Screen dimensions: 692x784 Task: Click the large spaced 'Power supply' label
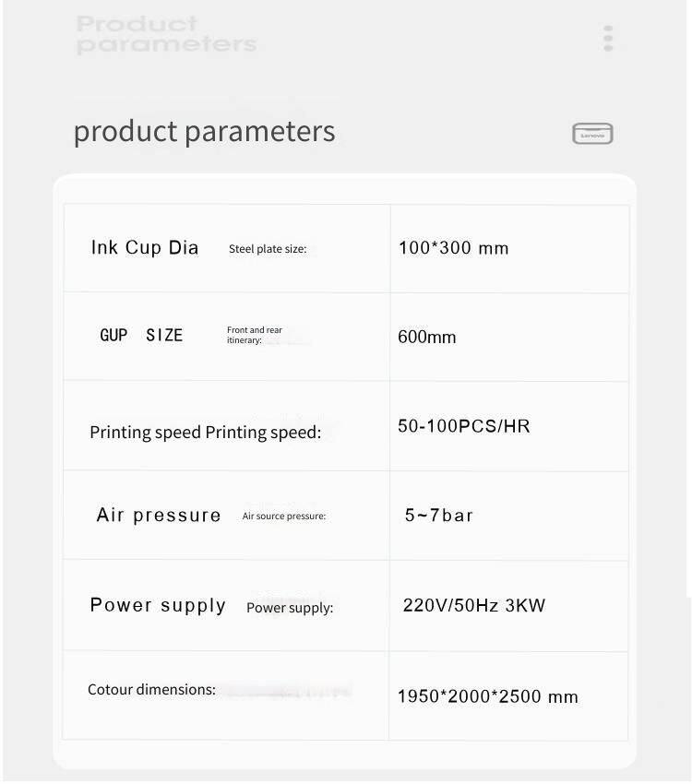point(158,605)
